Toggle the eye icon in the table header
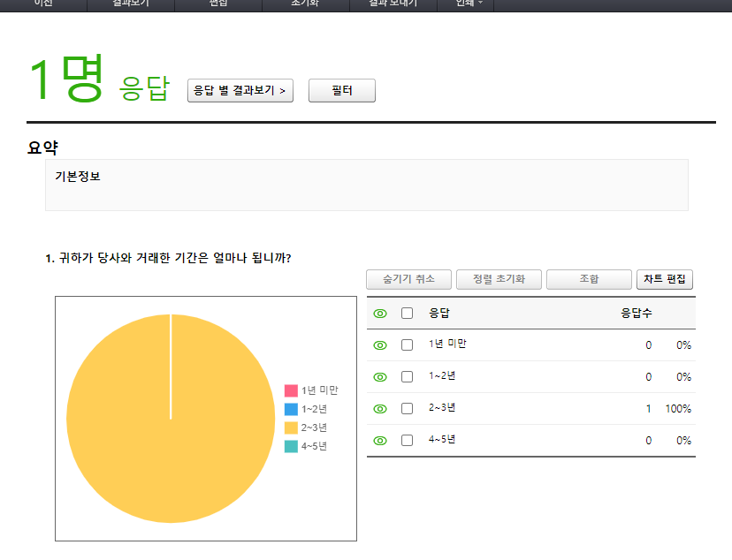 coord(380,314)
